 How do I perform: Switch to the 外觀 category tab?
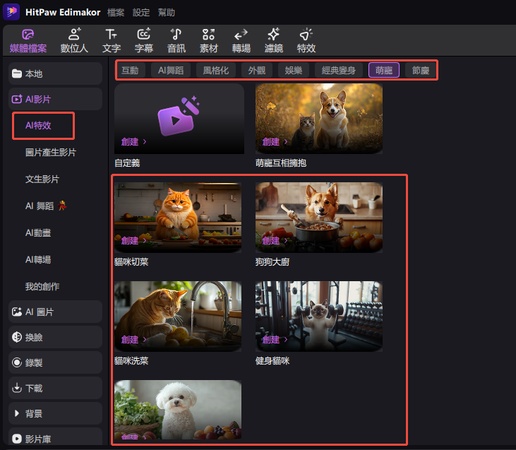257,70
